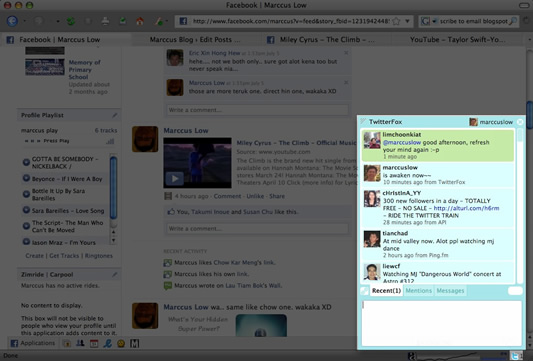Click the Write a comment box under Marccus's teruk comment
533x361 pixels.
(x=258, y=110)
